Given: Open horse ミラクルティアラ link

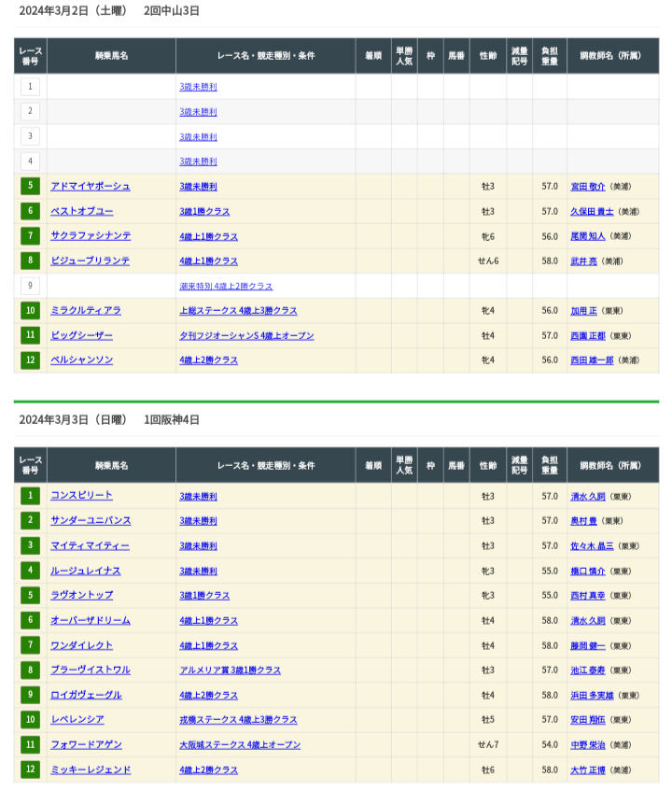Looking at the screenshot, I should tap(86, 310).
